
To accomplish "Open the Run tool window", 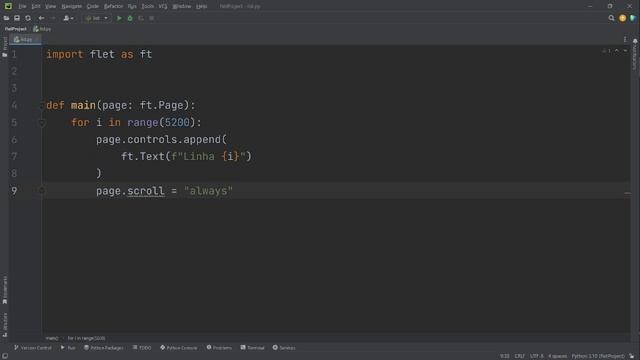I will pos(68,348).
